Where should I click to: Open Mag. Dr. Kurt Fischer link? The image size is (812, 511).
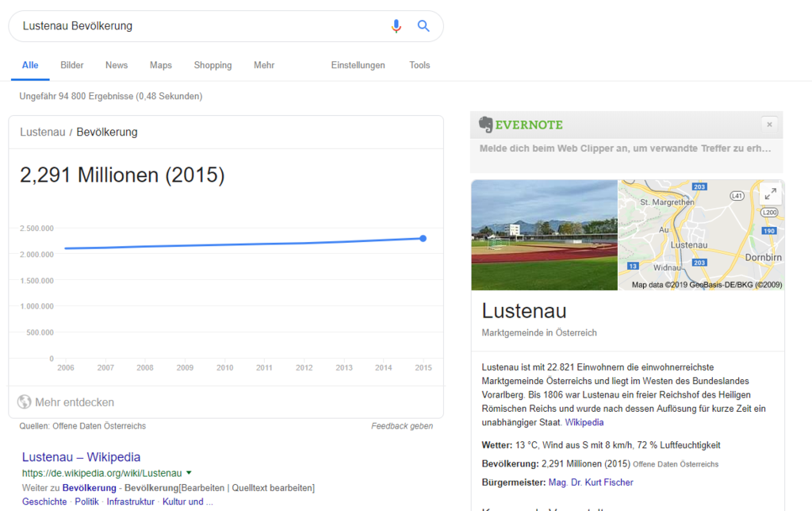(x=591, y=482)
